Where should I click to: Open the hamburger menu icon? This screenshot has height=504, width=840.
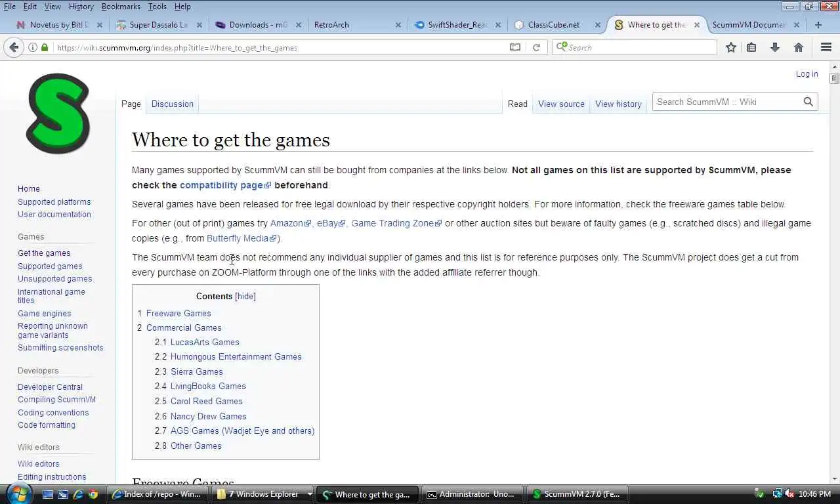pos(826,47)
